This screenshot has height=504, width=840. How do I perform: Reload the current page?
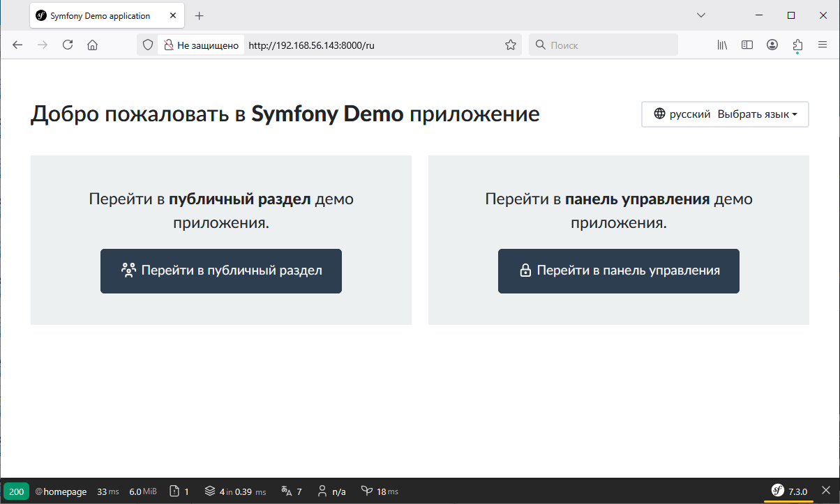pos(68,45)
